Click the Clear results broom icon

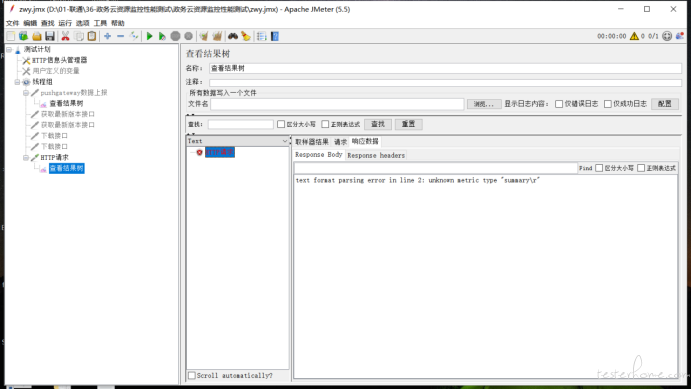tap(203, 36)
